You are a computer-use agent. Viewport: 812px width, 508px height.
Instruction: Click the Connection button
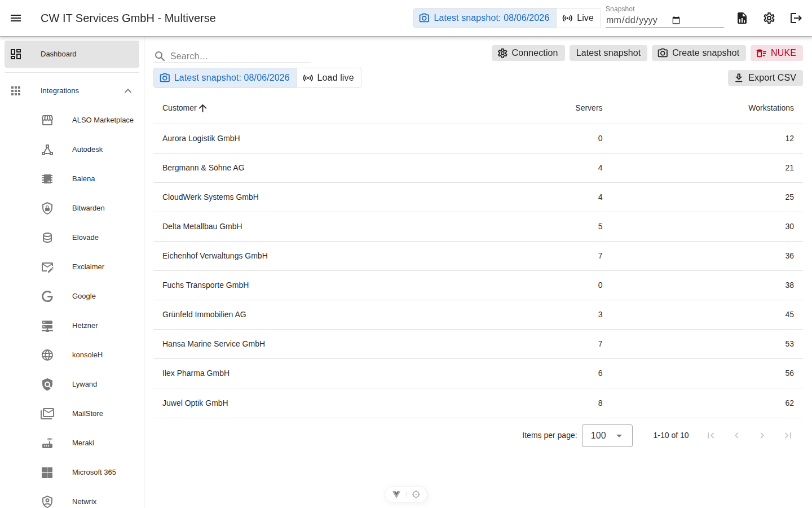pyautogui.click(x=528, y=53)
